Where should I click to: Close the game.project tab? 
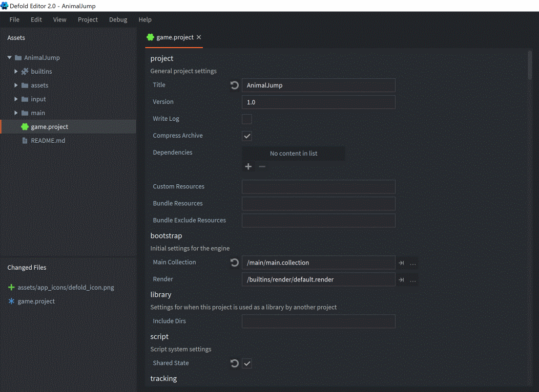[x=199, y=37]
